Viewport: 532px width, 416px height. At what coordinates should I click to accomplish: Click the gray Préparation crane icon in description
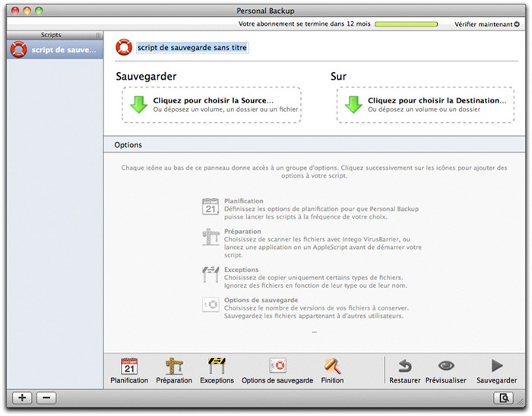pos(211,237)
